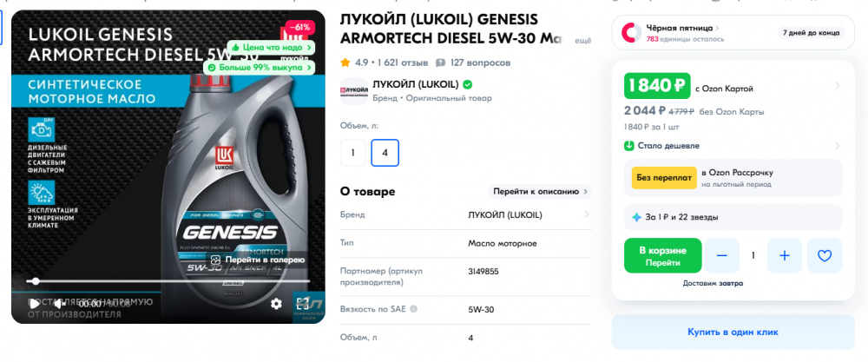The height and width of the screenshot is (362, 868).
Task: Click the SAE viscosity info icon
Action: point(413,309)
